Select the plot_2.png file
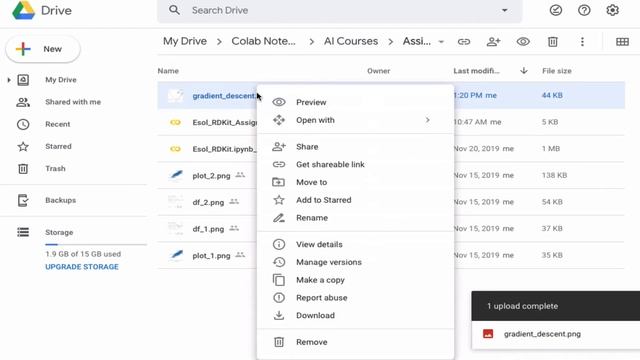Image resolution: width=640 pixels, height=360 pixels. point(211,176)
